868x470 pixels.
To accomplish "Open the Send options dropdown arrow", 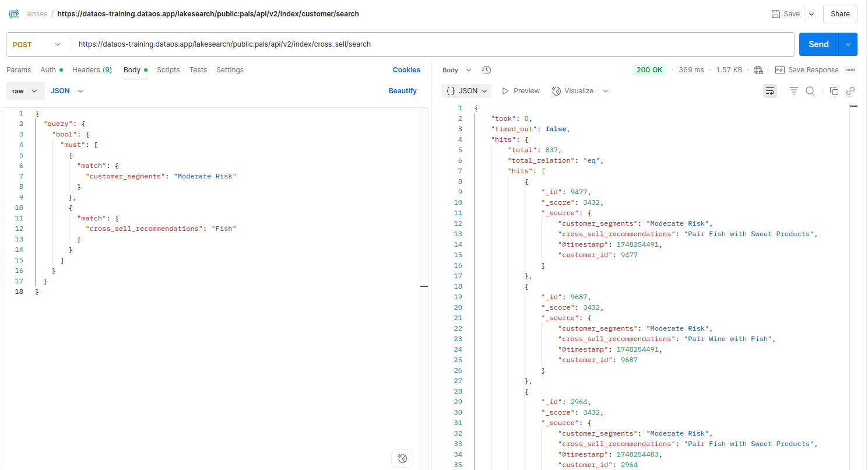I will tap(848, 44).
